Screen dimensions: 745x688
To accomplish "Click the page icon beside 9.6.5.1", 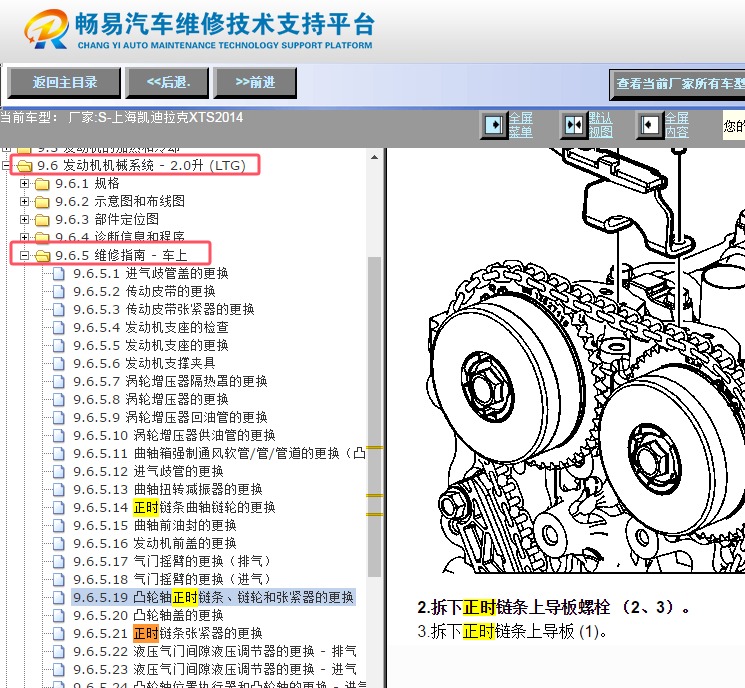I will [58, 274].
